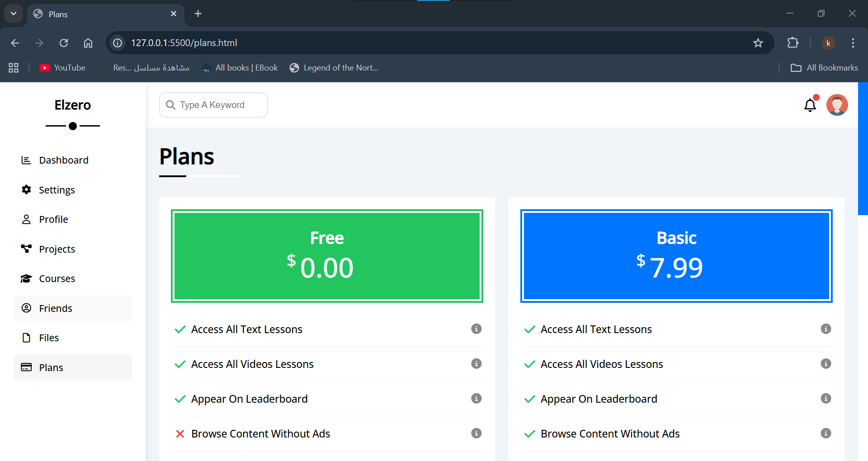Click the extensions puzzle icon

793,43
